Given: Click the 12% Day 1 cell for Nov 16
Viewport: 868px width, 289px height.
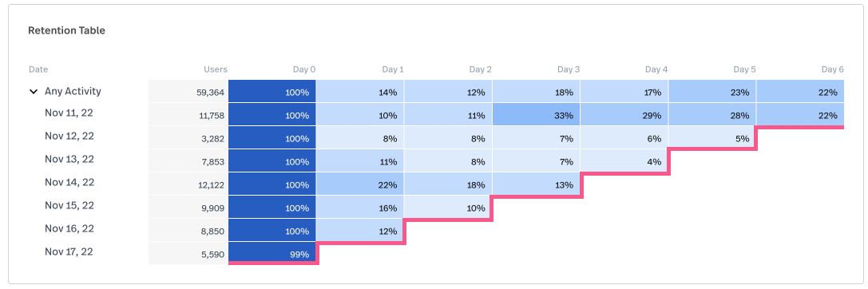Looking at the screenshot, I should coord(360,230).
